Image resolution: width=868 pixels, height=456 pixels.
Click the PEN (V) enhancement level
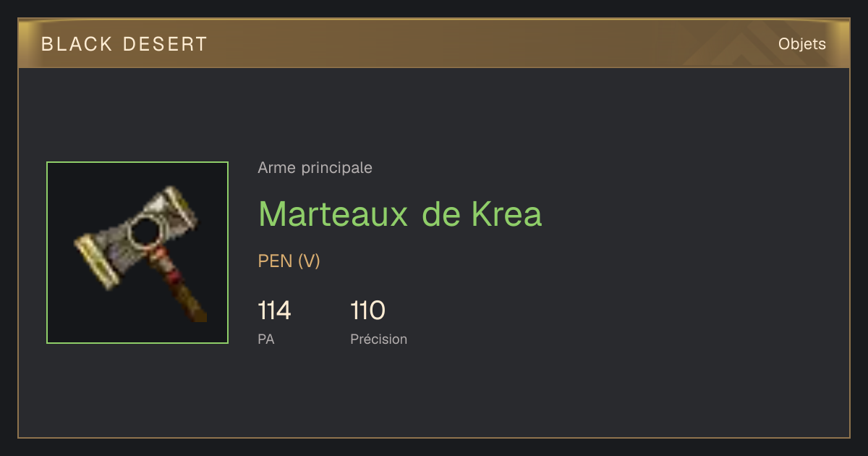point(289,261)
